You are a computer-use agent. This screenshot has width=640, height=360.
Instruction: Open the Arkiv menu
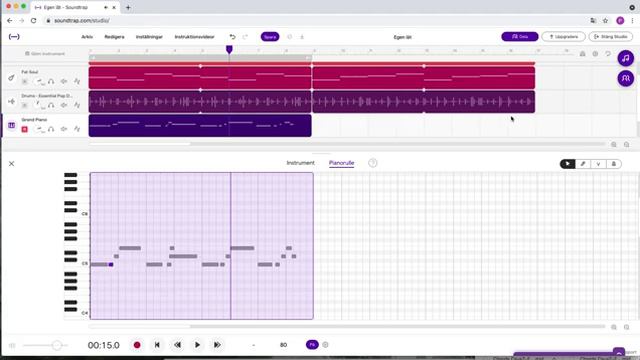point(87,37)
